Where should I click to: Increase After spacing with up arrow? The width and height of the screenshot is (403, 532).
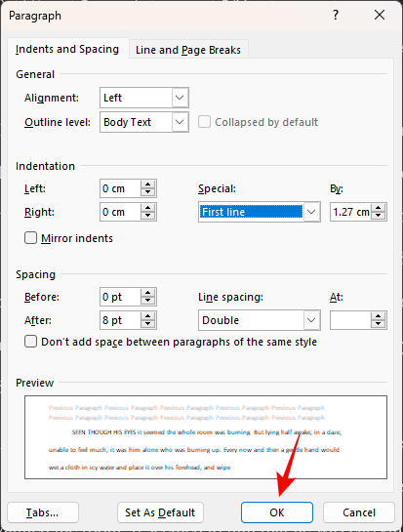148,316
